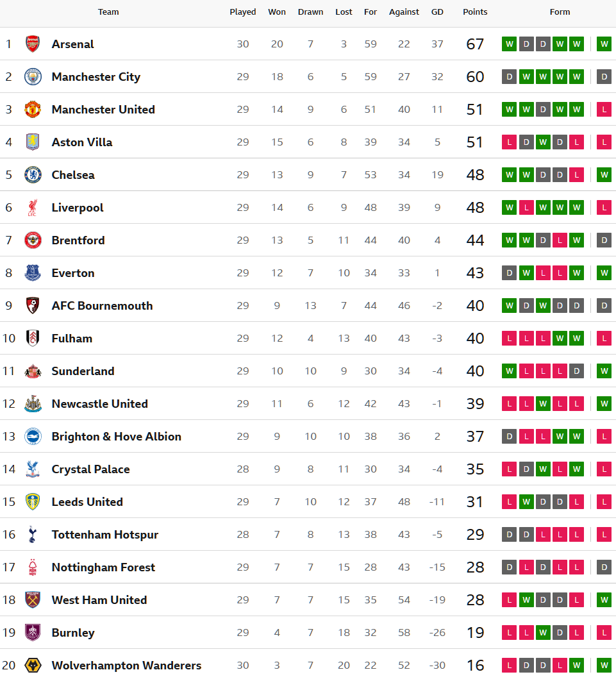Click the Chelsea club crest icon
Screen dimensions: 616x679
[x=33, y=175]
